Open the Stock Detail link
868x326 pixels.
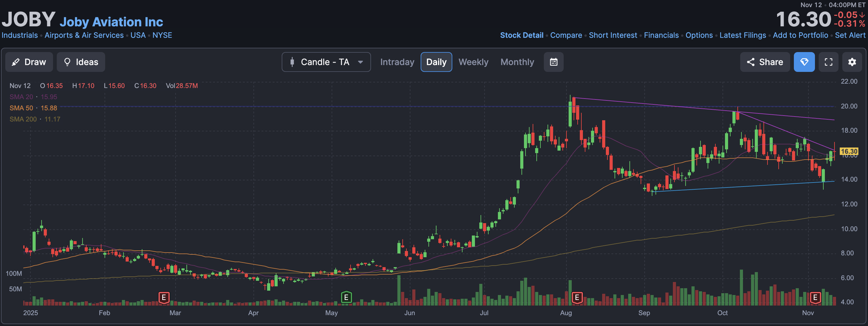(x=521, y=35)
